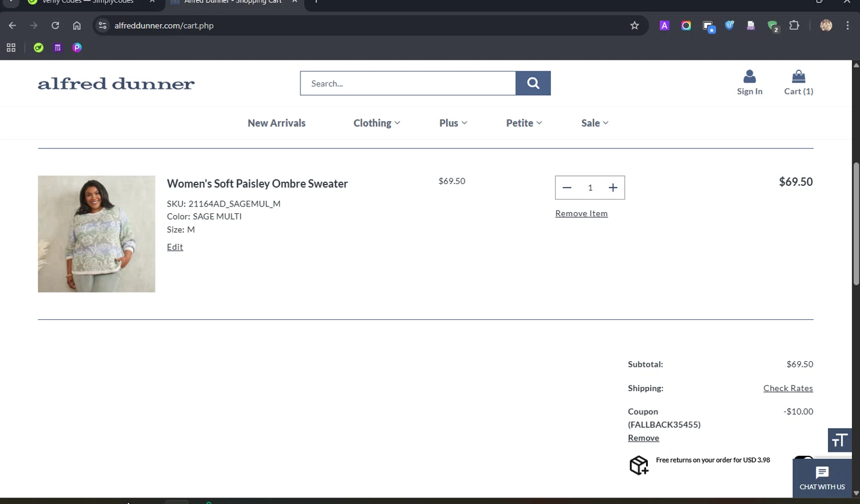Click the SKU: 21164AD_SAGEMUL_M text
This screenshot has height=504, width=860.
tap(224, 204)
